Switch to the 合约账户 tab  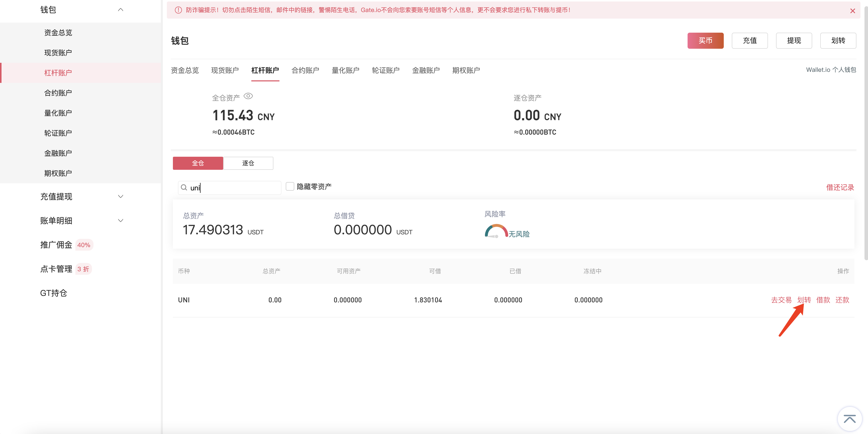click(x=305, y=70)
